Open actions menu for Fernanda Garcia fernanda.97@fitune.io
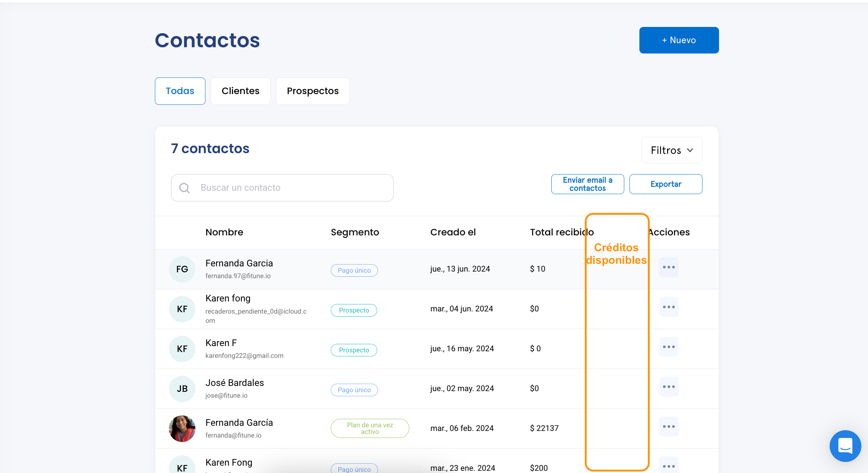 click(669, 267)
